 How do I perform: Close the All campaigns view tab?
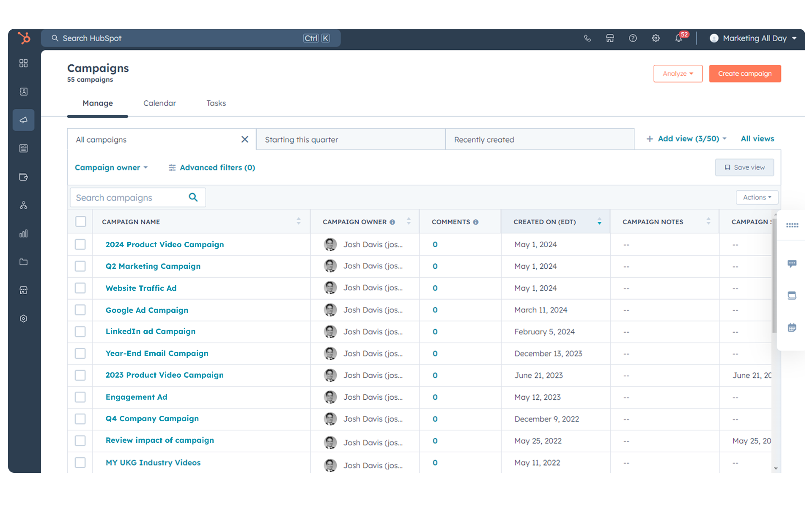[x=244, y=139]
